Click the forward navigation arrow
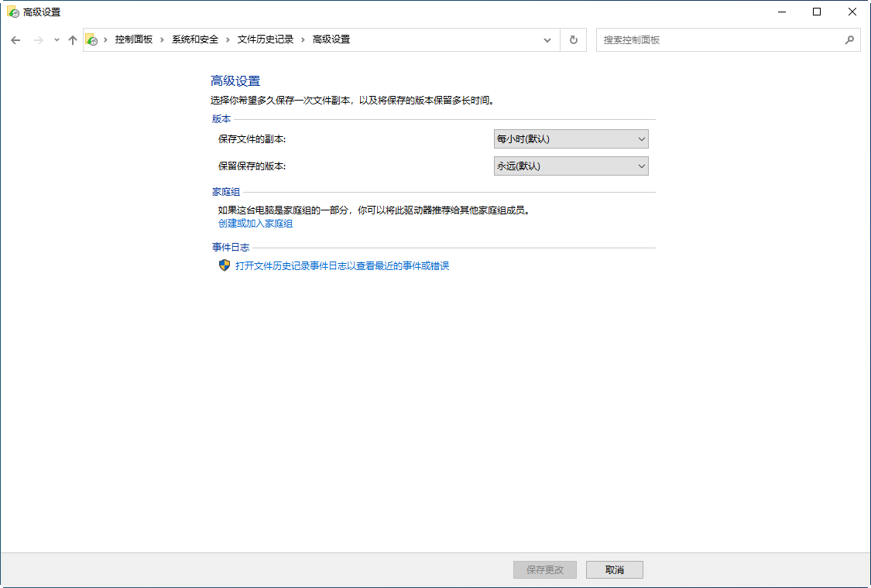 tap(37, 39)
